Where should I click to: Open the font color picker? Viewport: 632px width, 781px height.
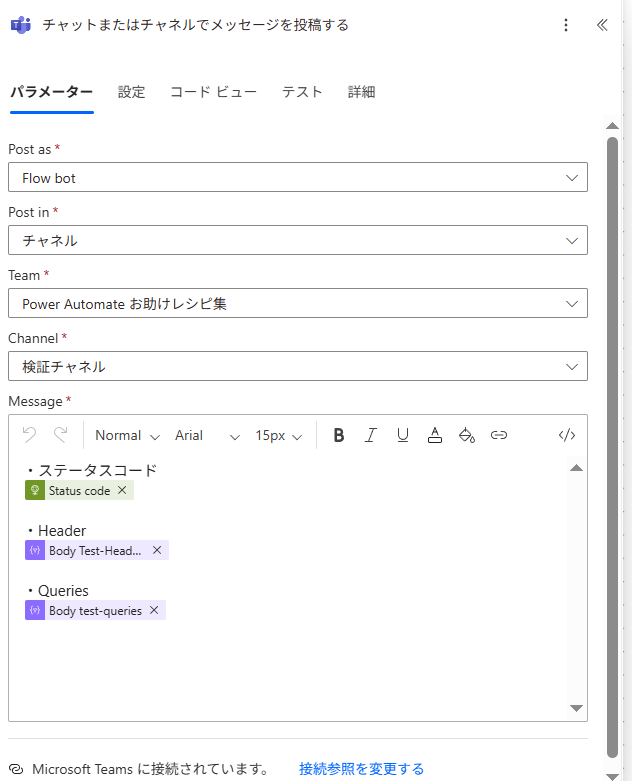coord(435,435)
